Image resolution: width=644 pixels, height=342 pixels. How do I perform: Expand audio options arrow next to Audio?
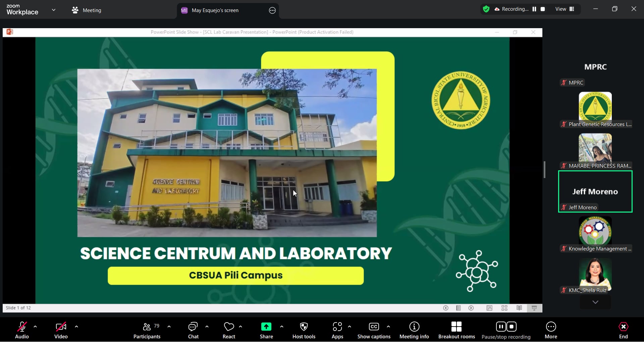coord(35,327)
